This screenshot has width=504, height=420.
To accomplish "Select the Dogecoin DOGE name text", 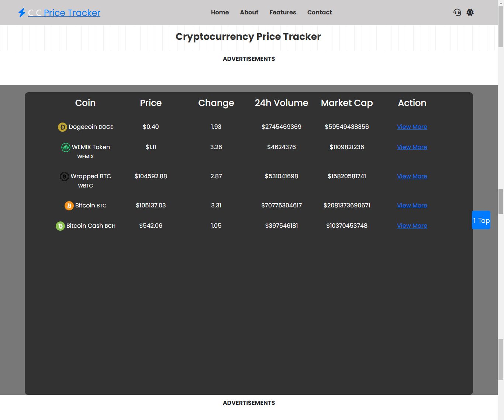I will pos(91,127).
